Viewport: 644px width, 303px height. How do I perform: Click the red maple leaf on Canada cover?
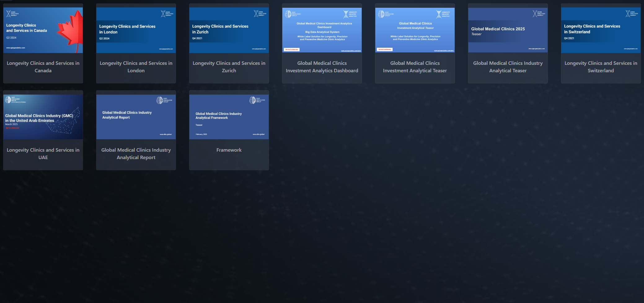71,31
